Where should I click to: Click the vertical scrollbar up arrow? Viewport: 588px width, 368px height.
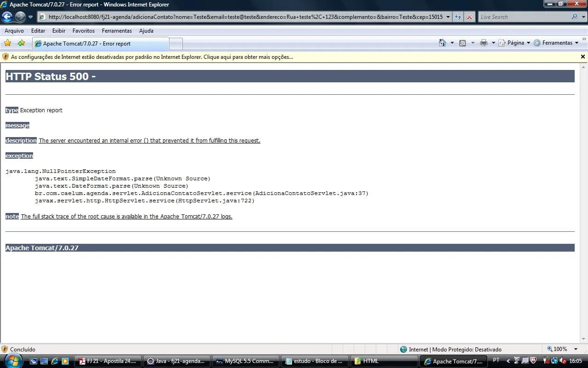(x=583, y=67)
